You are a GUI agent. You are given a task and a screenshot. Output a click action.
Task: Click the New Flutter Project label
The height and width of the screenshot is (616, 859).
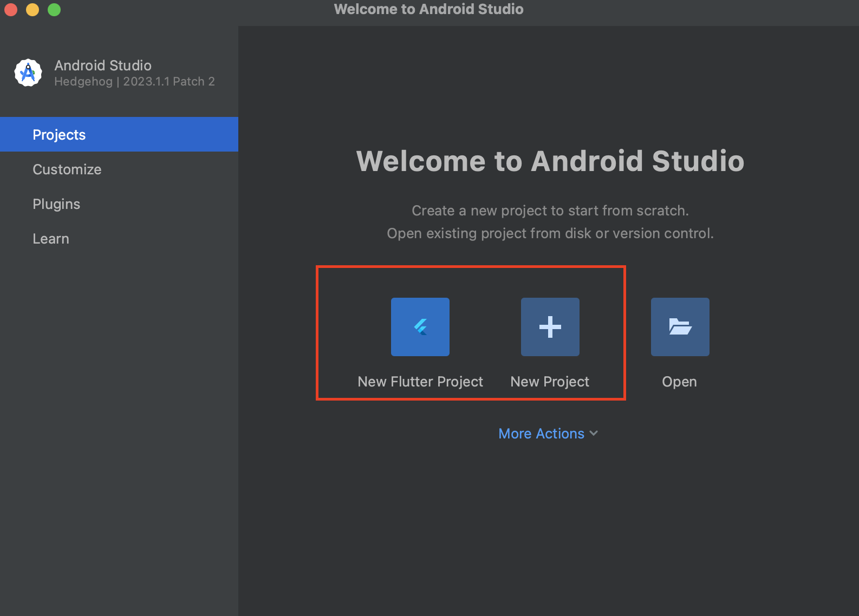[420, 382]
